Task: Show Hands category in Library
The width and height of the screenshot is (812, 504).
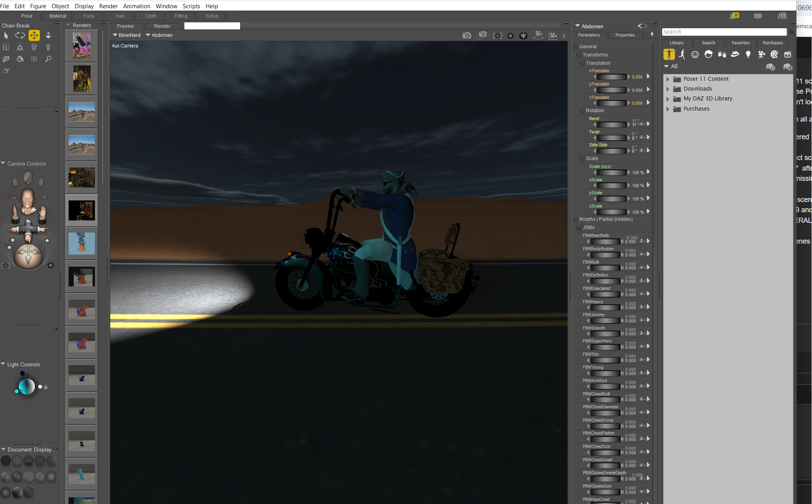Action: click(x=722, y=55)
